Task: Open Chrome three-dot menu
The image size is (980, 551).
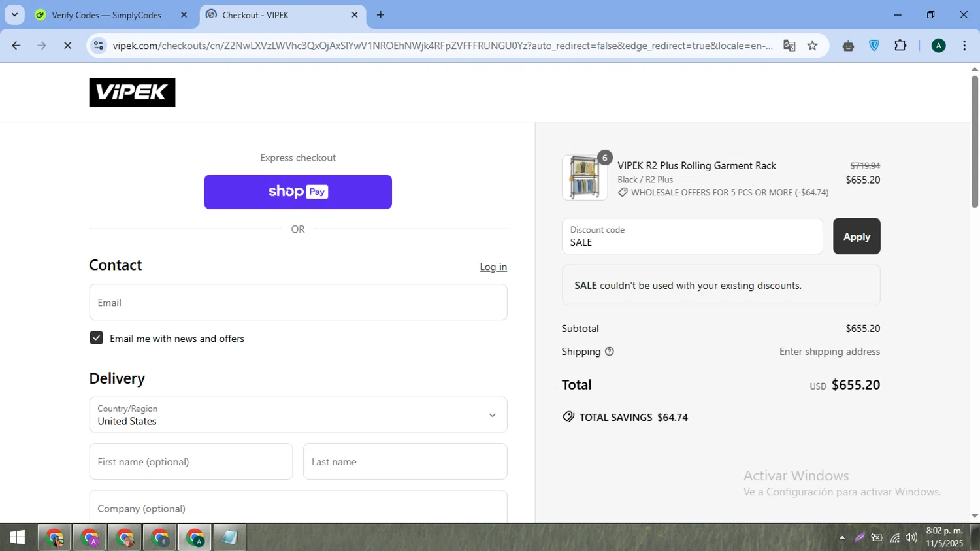Action: (x=964, y=46)
